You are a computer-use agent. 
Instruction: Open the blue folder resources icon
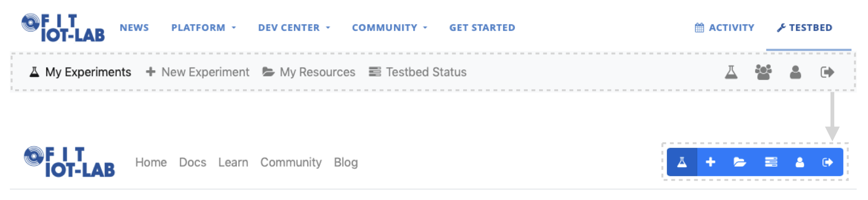740,162
